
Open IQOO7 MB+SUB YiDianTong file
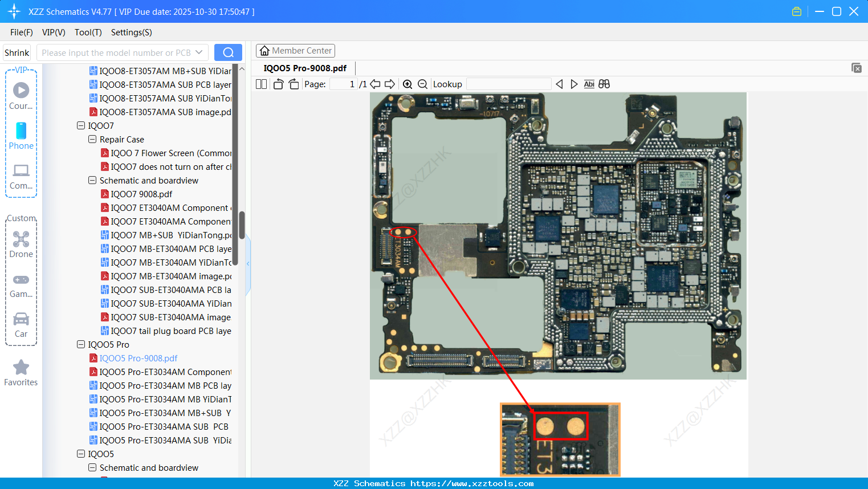click(x=166, y=235)
